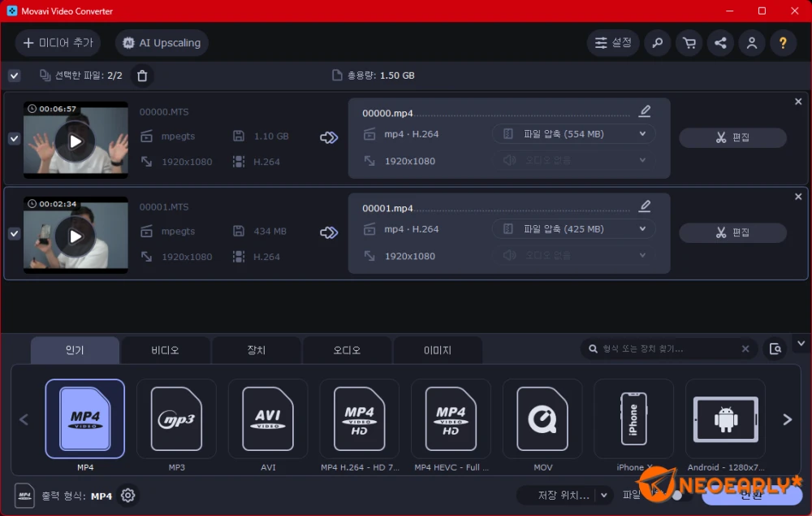Click output resolution 1920x1080 for 00001.mp4

coord(409,257)
